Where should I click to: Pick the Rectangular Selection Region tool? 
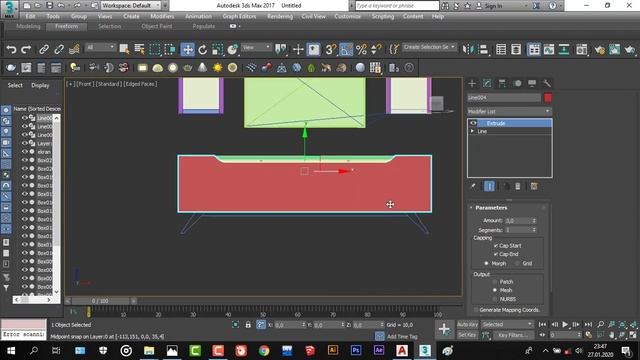coord(155,50)
